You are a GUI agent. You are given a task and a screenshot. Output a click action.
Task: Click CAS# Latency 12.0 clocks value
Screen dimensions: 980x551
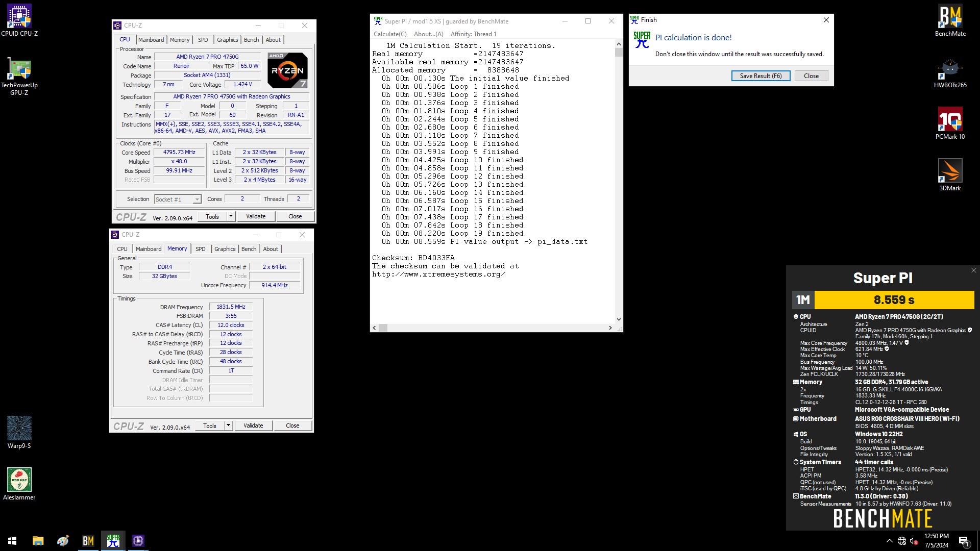231,325
